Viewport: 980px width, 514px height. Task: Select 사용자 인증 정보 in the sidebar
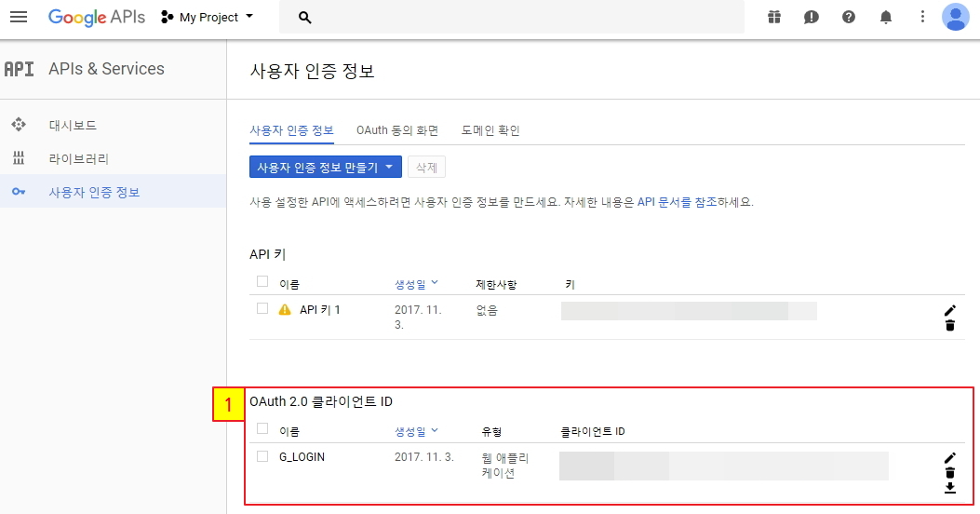[x=114, y=192]
